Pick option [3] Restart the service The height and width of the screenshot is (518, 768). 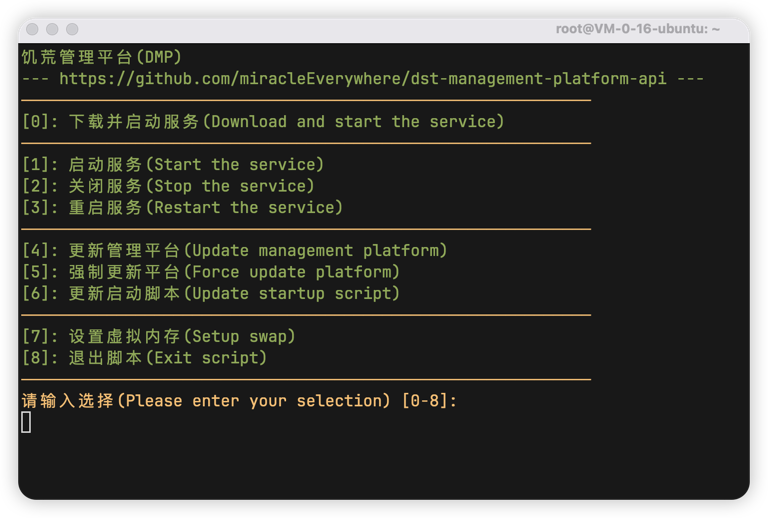tap(182, 208)
